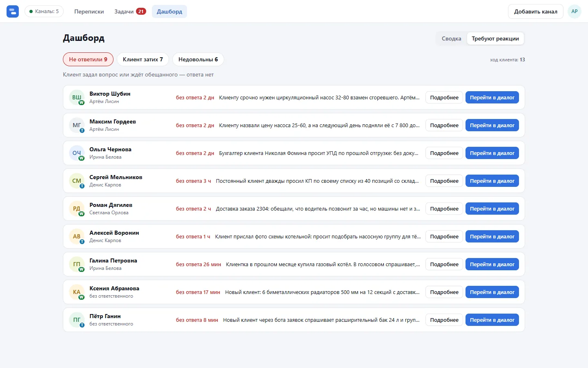This screenshot has width=588, height=368.
Task: Open the AP user avatar menu
Action: click(574, 11)
